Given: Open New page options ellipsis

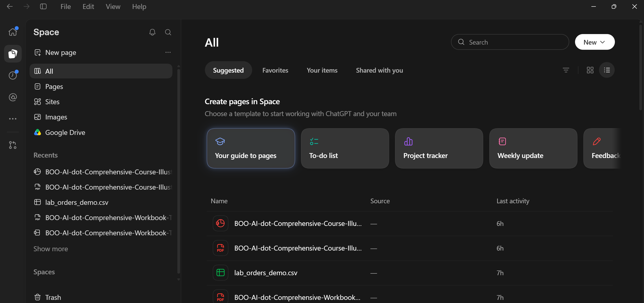Looking at the screenshot, I should pyautogui.click(x=168, y=52).
